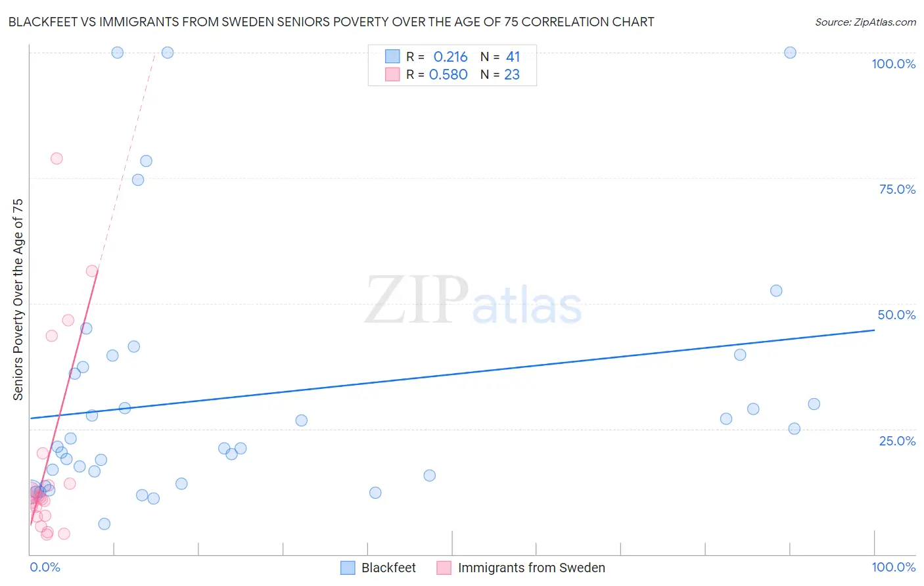Click the Immigrants from Sweden pink legend swatch
The width and height of the screenshot is (924, 586).
coord(444,568)
